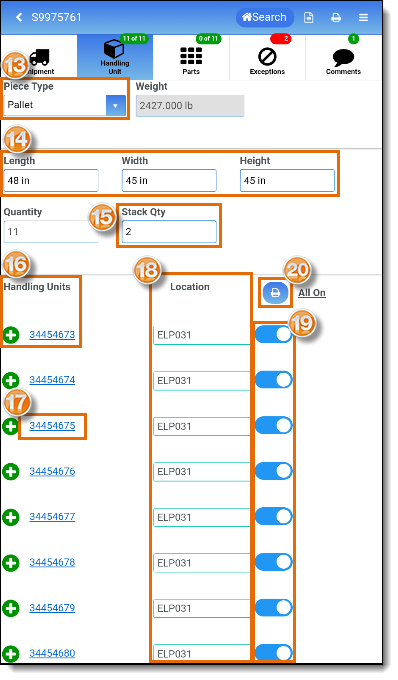Open handling unit link 34454677
The width and height of the screenshot is (398, 680).
click(x=52, y=517)
